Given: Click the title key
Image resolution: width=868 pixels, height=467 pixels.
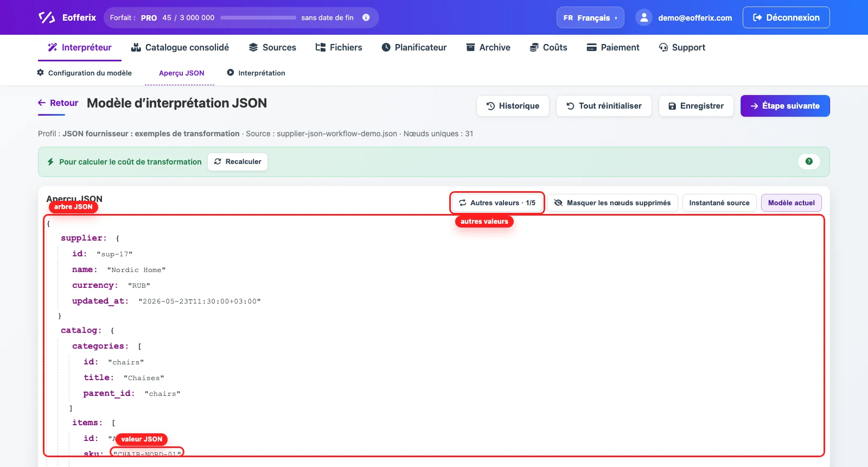Looking at the screenshot, I should [x=99, y=377].
